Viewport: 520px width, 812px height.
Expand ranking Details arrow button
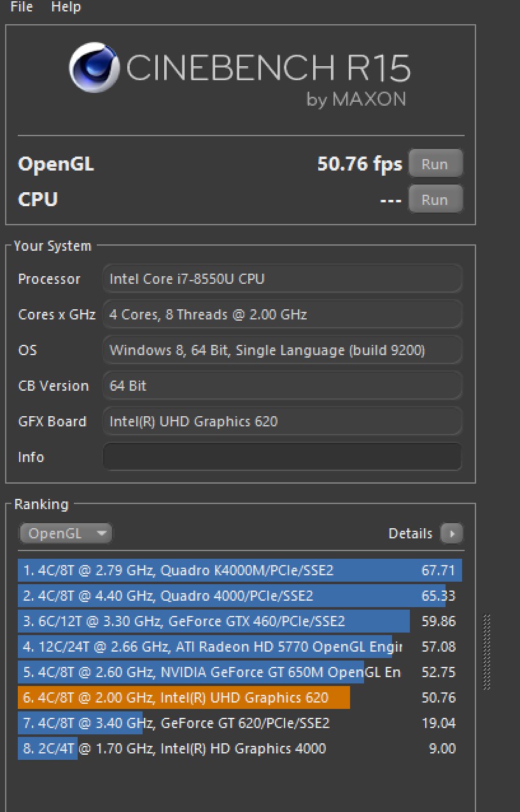(452, 533)
